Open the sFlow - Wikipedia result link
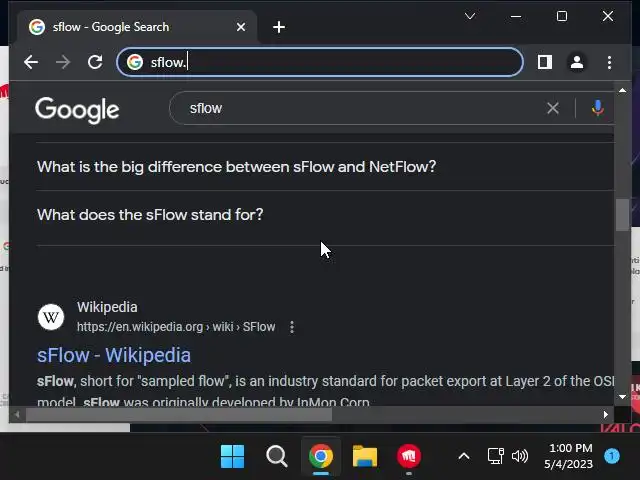The height and width of the screenshot is (480, 640). point(114,355)
